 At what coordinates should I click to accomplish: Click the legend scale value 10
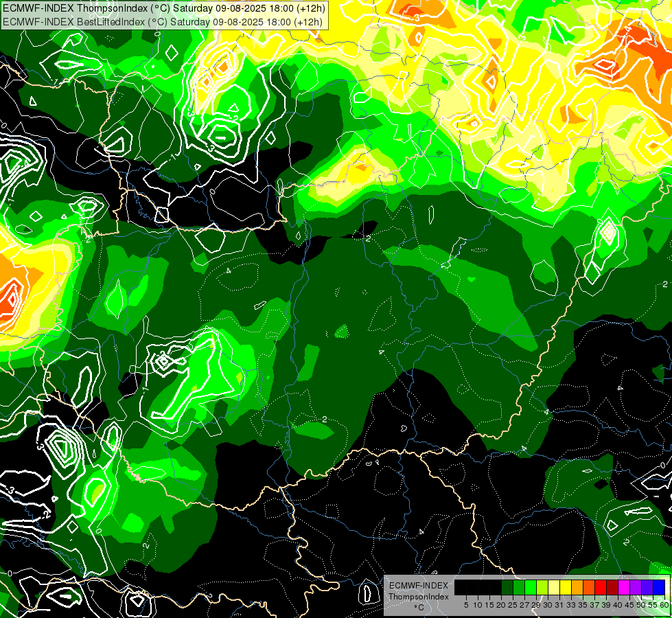click(478, 605)
